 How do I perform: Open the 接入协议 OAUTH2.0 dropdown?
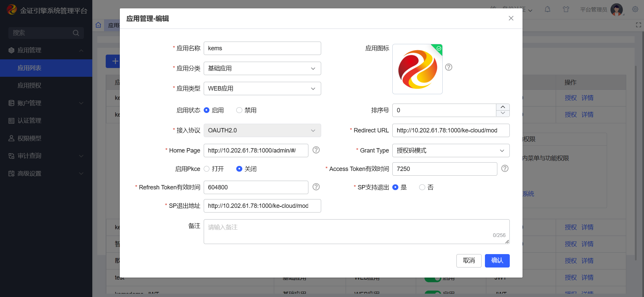(262, 130)
